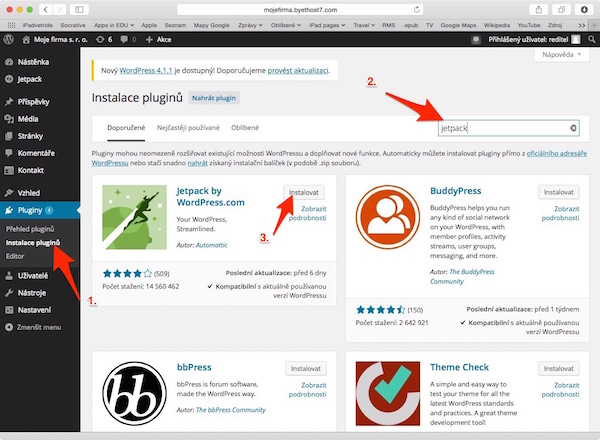The image size is (600, 440).
Task: Open the plugin Editor submenu item
Action: click(x=15, y=256)
